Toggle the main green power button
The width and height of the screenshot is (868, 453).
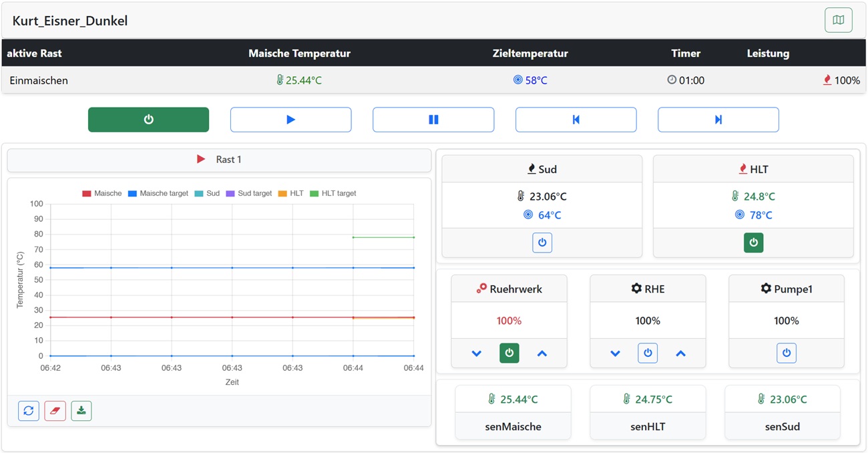tap(148, 120)
